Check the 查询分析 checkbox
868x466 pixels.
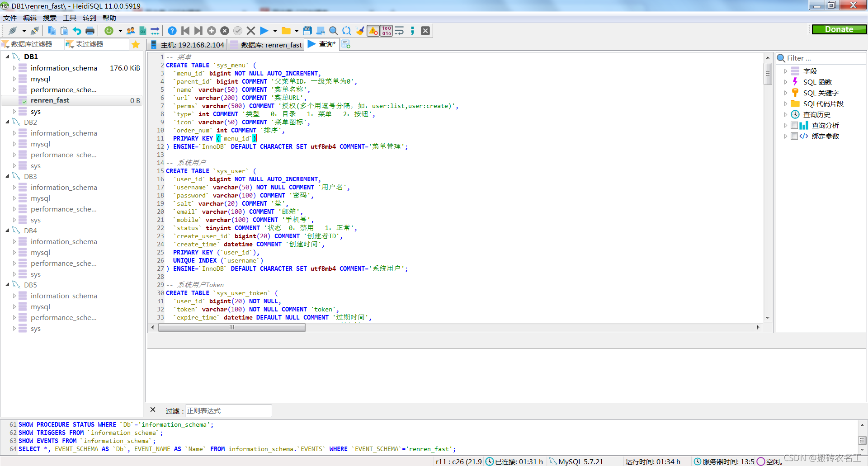pyautogui.click(x=794, y=125)
